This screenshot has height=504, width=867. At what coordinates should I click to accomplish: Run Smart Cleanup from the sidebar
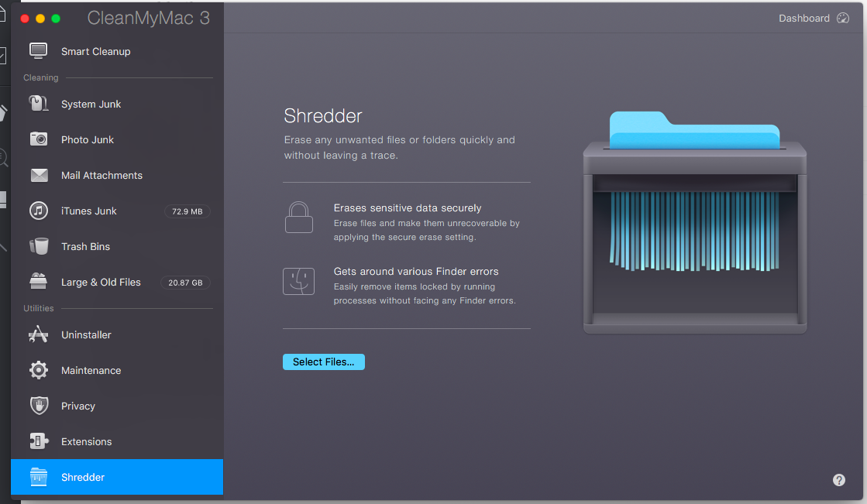point(95,51)
